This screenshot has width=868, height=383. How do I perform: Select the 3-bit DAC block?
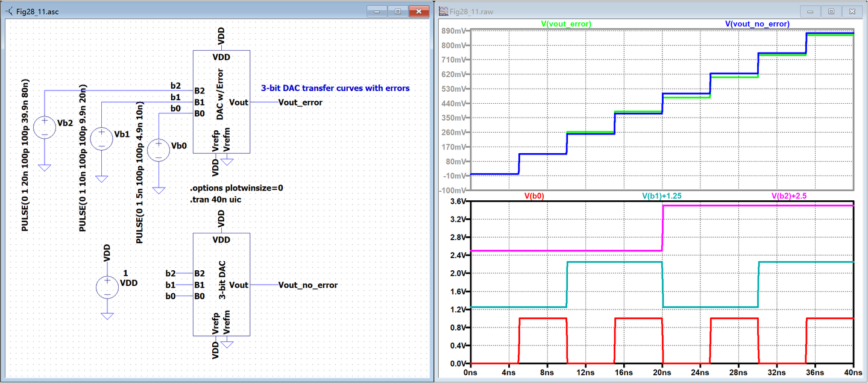pos(221,285)
